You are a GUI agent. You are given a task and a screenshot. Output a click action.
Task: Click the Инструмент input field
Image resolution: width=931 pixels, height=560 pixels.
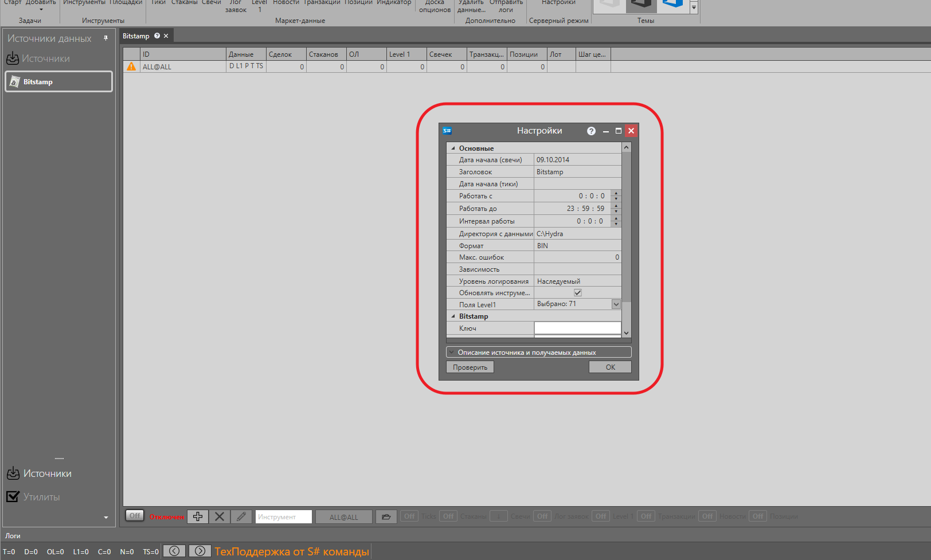click(x=283, y=517)
